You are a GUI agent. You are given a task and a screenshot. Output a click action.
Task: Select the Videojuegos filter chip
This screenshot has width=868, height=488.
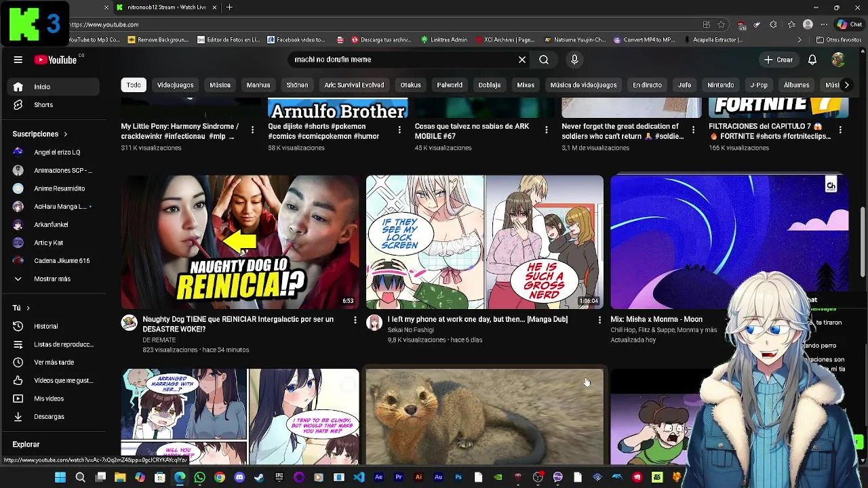[x=175, y=85]
